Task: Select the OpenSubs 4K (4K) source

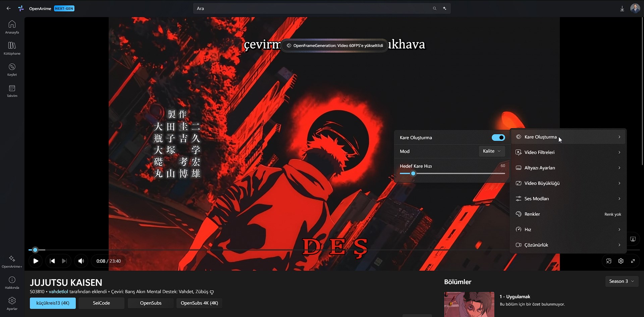Action: click(199, 303)
